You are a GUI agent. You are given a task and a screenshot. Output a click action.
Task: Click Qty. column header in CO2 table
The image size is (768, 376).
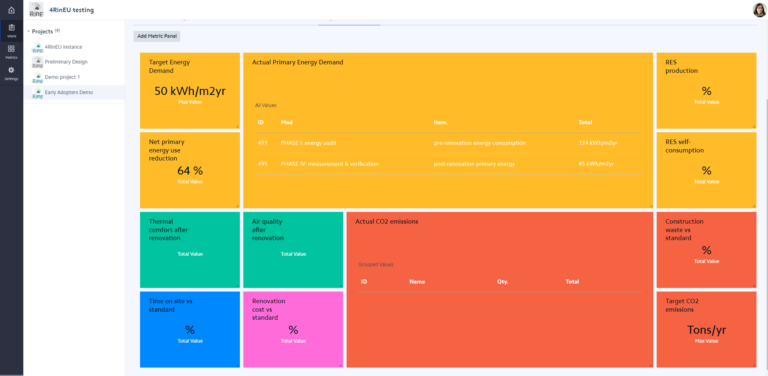coord(503,282)
